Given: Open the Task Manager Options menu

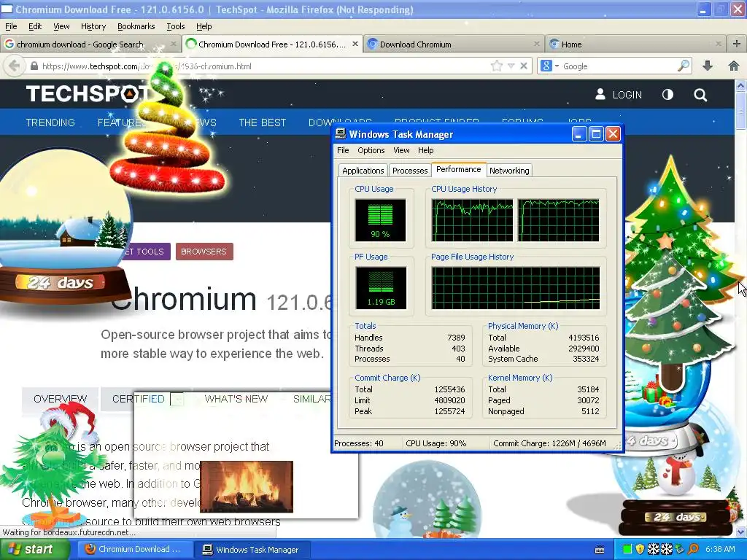Looking at the screenshot, I should click(x=371, y=150).
